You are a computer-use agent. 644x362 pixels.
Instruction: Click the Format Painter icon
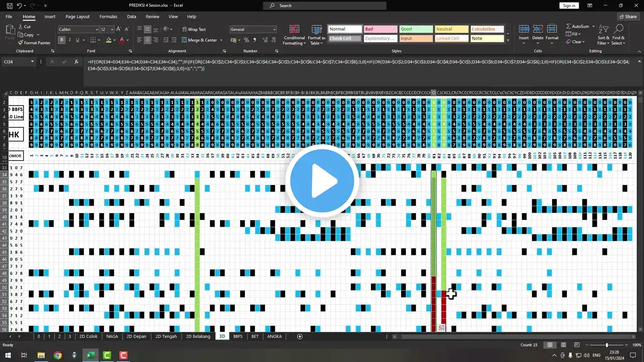21,43
